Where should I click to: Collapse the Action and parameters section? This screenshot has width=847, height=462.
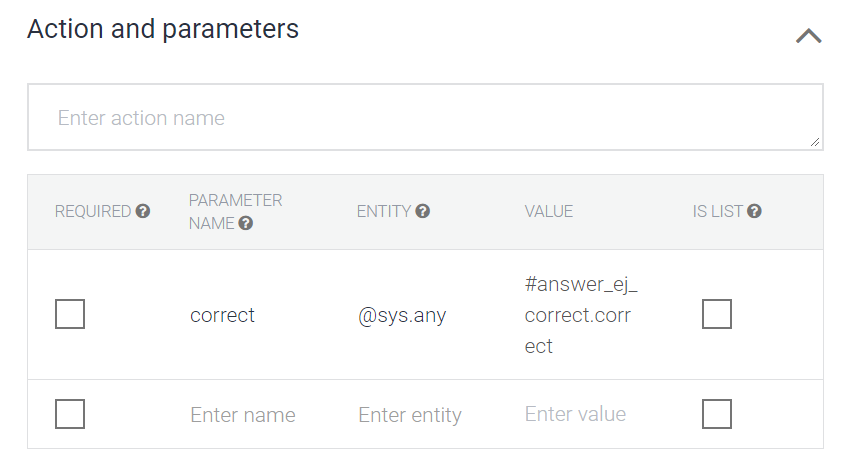tap(808, 36)
